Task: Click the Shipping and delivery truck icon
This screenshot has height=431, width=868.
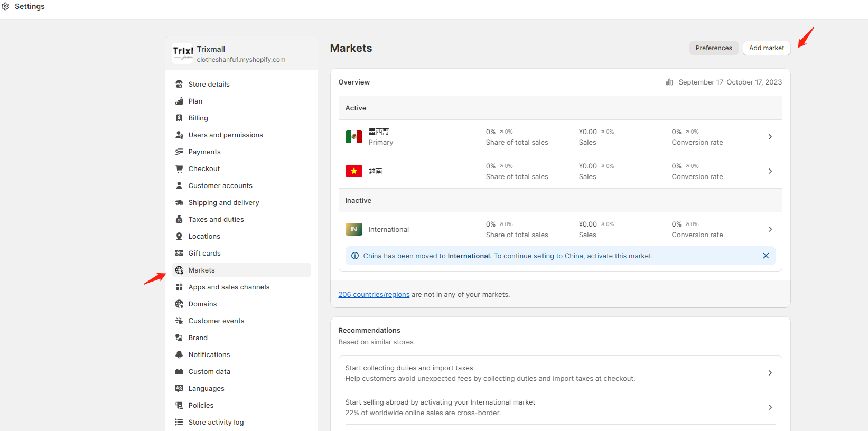Action: pos(179,202)
